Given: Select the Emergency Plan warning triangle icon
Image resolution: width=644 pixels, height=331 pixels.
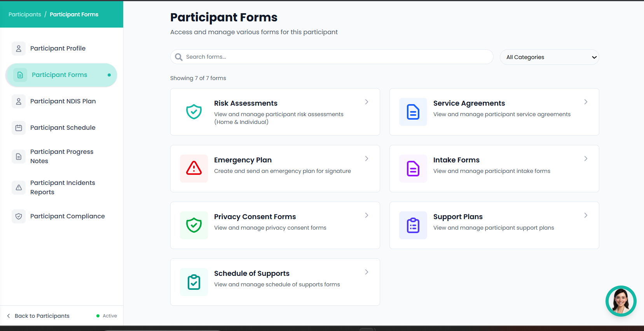Looking at the screenshot, I should click(x=194, y=169).
